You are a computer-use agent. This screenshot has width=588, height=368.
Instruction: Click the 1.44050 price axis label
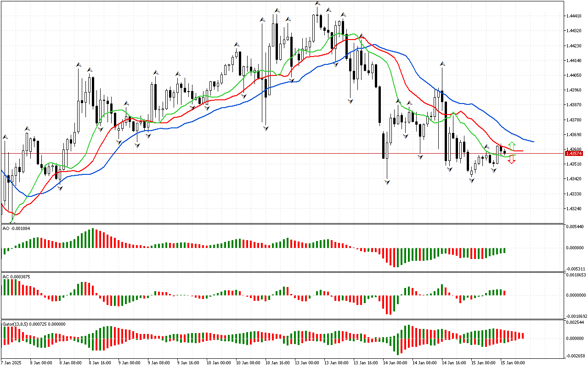573,75
